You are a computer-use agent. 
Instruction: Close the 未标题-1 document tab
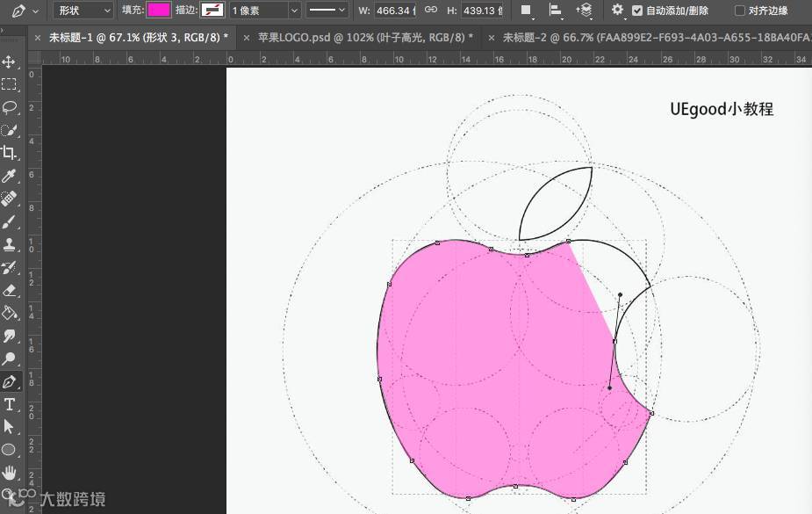coord(37,38)
